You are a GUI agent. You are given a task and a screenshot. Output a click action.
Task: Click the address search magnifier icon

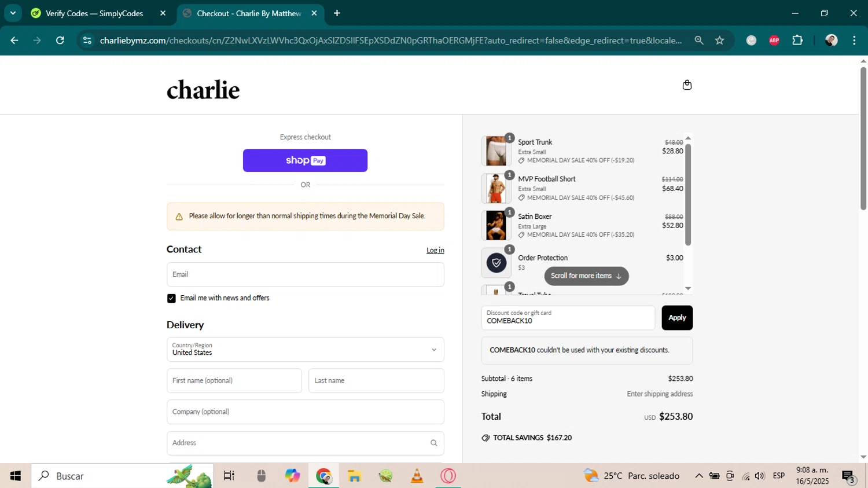pos(433,443)
